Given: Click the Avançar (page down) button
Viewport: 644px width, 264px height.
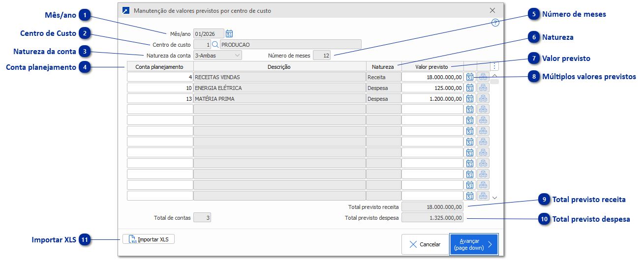Looking at the screenshot, I should [x=474, y=244].
